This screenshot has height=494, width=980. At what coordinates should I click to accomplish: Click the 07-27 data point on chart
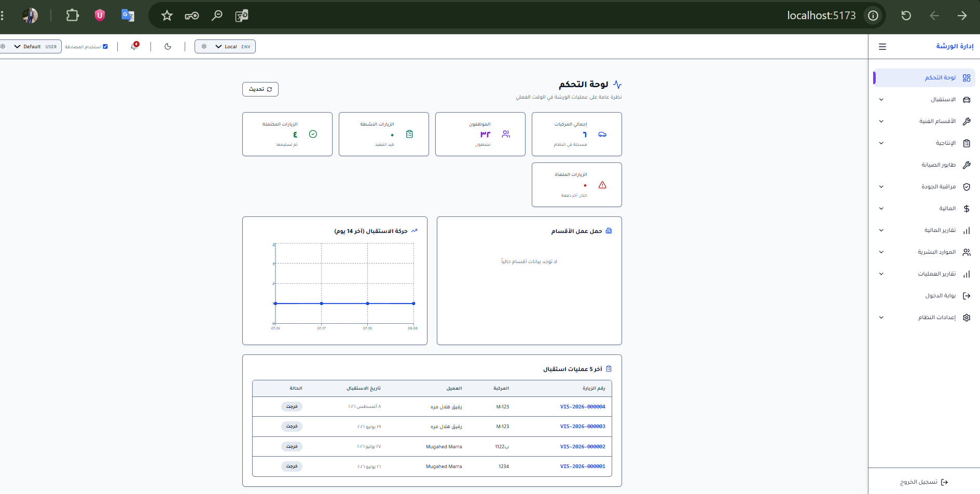tap(322, 304)
